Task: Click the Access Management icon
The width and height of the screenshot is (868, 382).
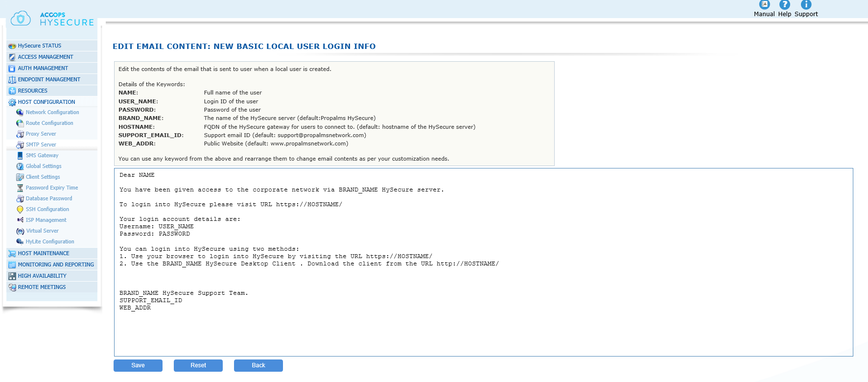Action: pyautogui.click(x=12, y=57)
